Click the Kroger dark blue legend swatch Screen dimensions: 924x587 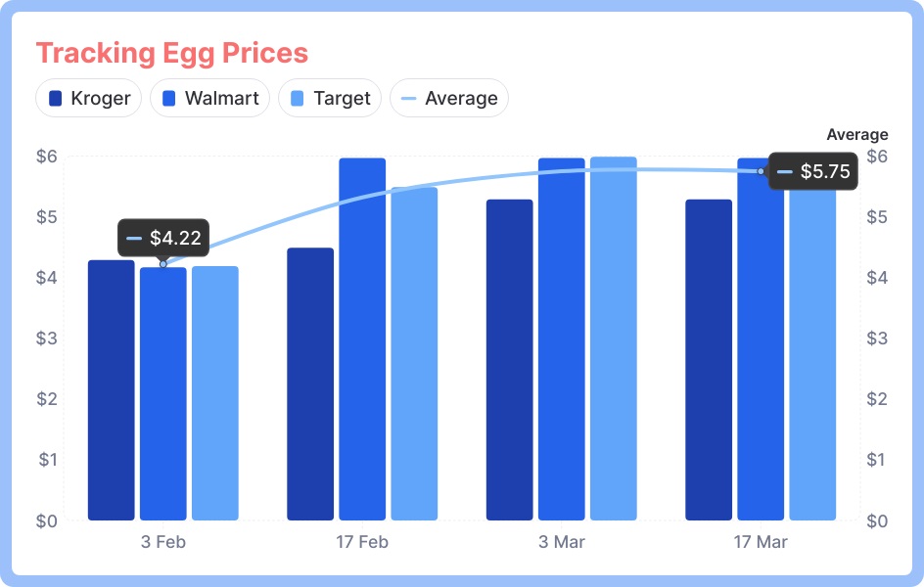(x=56, y=98)
